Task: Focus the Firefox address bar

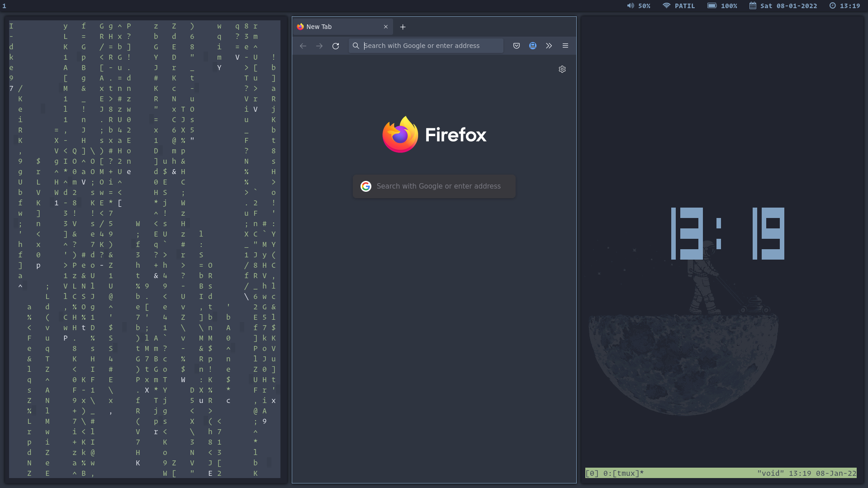Action: click(x=426, y=46)
